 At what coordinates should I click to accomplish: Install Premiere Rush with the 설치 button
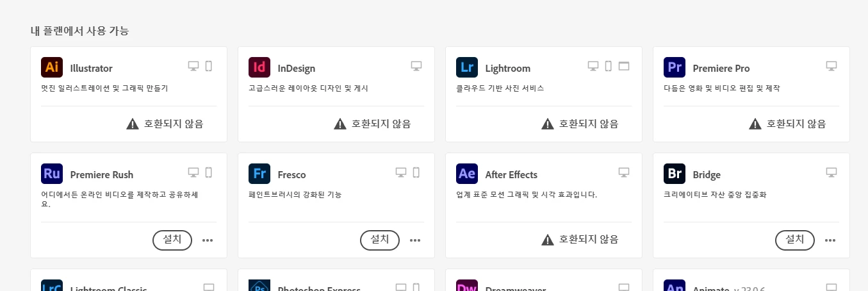pyautogui.click(x=172, y=240)
